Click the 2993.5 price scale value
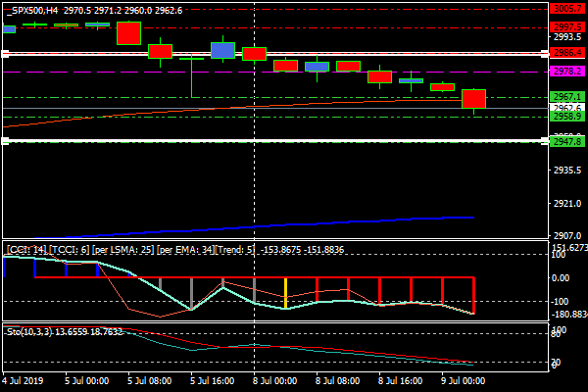588x392 pixels. coord(567,37)
